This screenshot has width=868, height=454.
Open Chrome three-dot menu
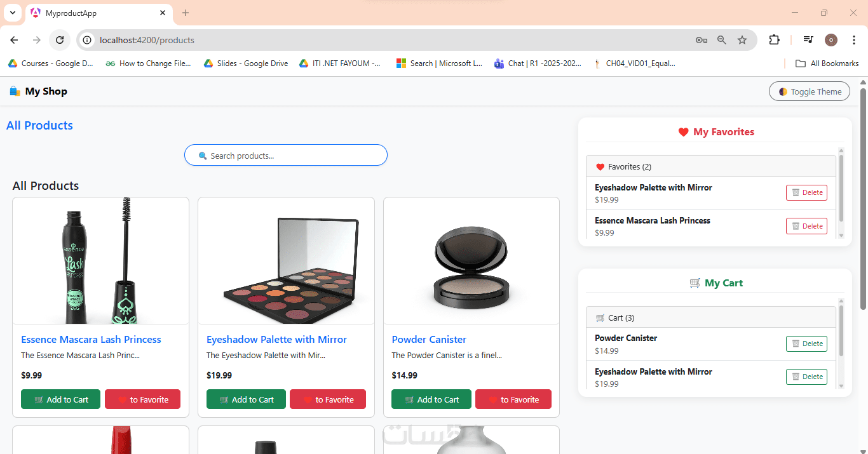click(x=854, y=40)
